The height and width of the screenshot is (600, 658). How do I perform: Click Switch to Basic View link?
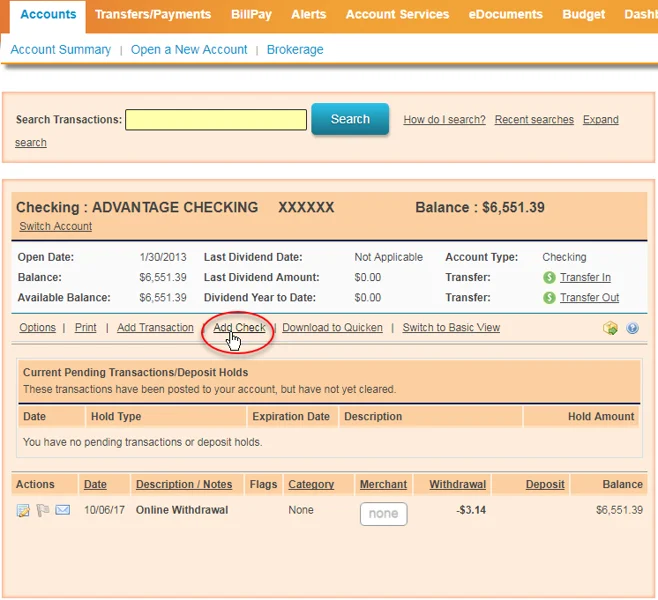click(x=451, y=327)
